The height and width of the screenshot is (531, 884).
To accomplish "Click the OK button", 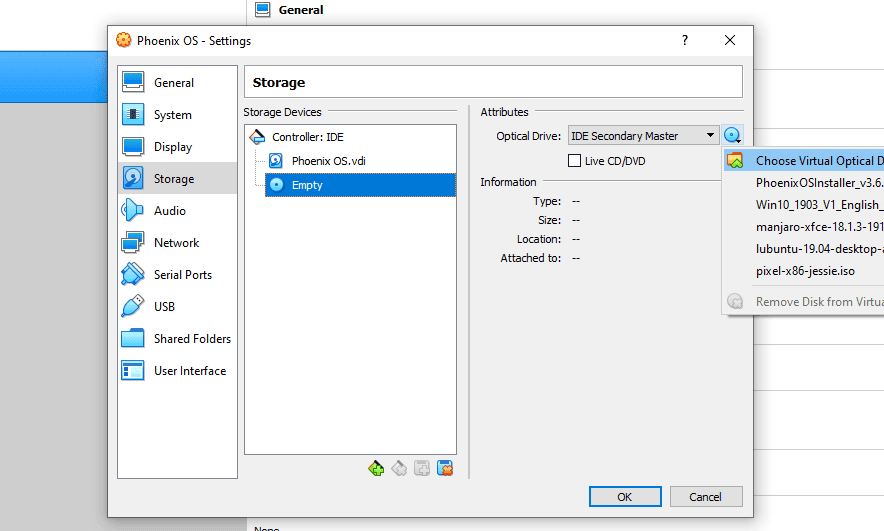I will click(x=625, y=497).
